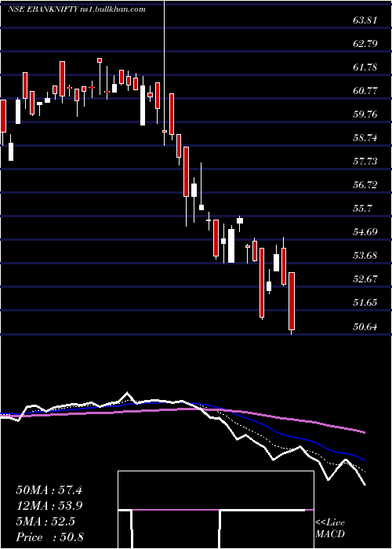Image resolution: width=392 pixels, height=549 pixels.
Task: Click the 55.7 price axis label
Action: click(x=362, y=209)
